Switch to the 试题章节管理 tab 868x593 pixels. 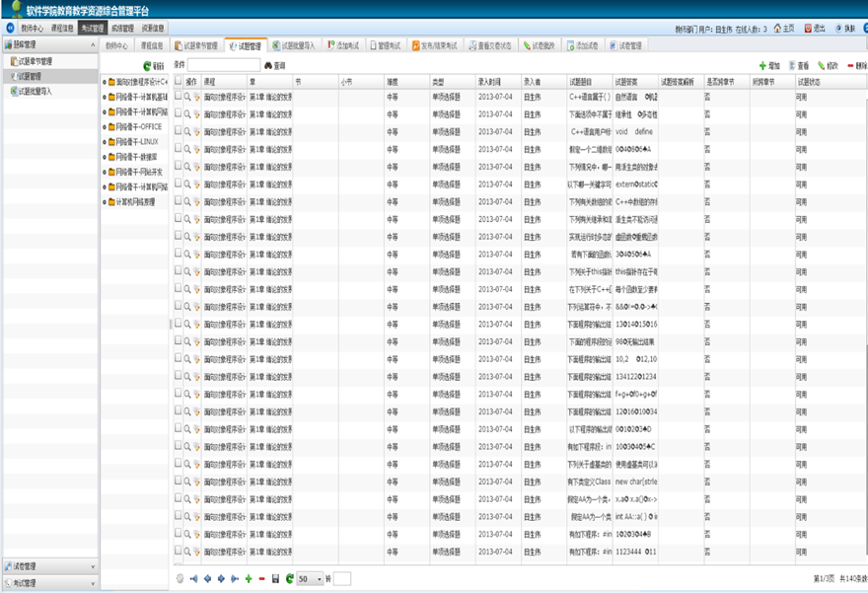[x=196, y=45]
